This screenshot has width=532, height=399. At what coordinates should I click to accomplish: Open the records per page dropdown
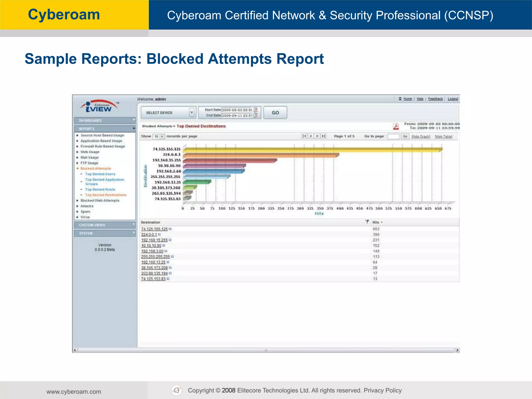[158, 136]
